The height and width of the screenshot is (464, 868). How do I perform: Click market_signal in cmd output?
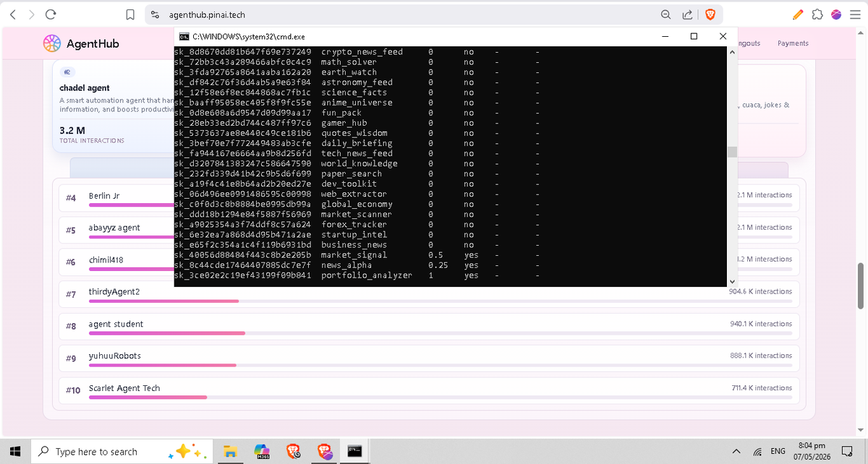point(354,255)
